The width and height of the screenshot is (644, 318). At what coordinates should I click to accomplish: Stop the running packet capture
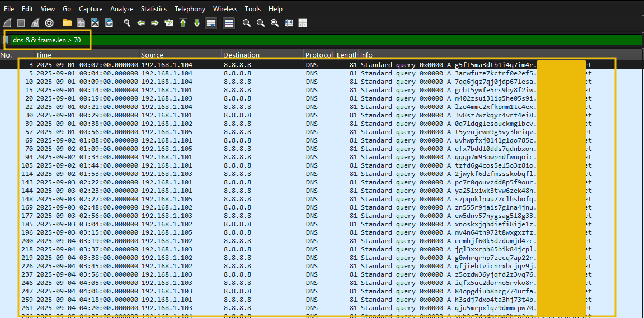click(x=21, y=23)
